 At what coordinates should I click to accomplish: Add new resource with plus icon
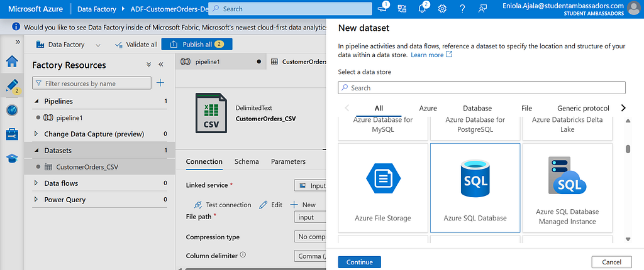[x=160, y=83]
